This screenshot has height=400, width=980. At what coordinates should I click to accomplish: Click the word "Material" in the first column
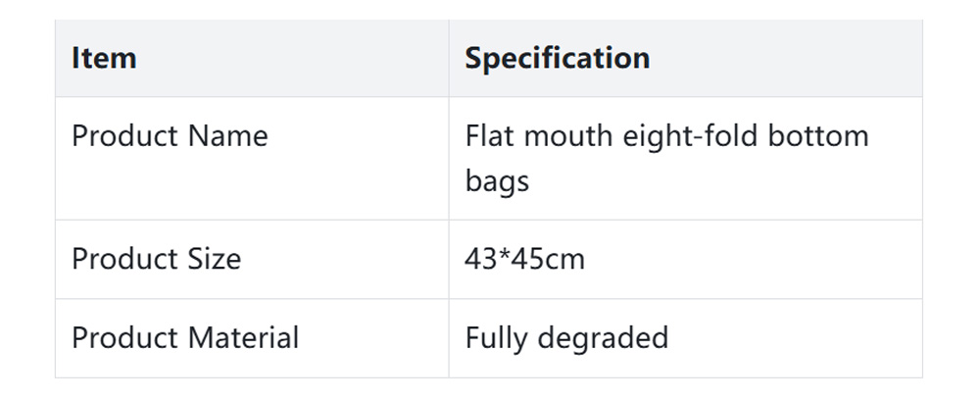click(x=243, y=338)
